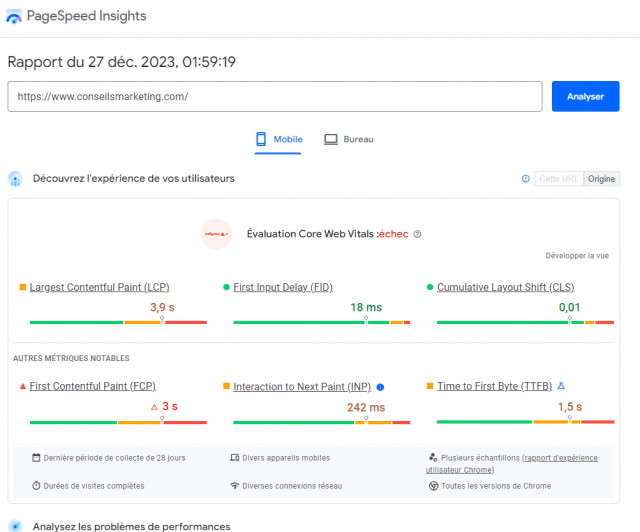Select the Cette URL toggle option
The image size is (640, 532).
click(x=559, y=179)
